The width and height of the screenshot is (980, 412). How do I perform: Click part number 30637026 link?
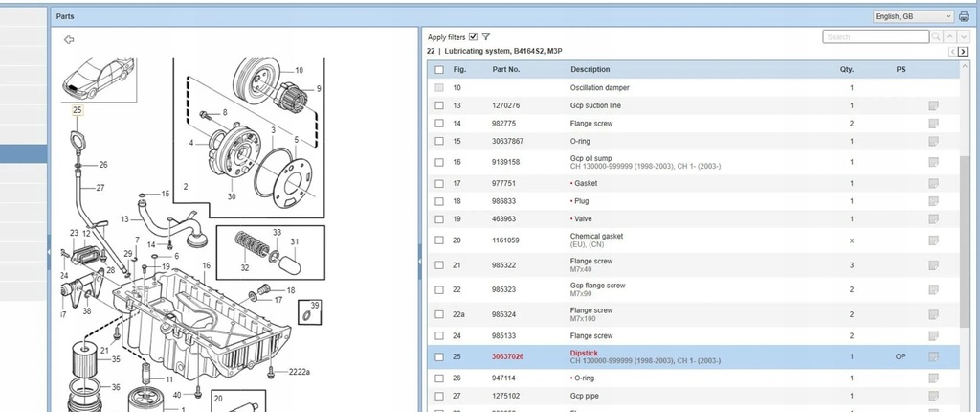point(507,356)
